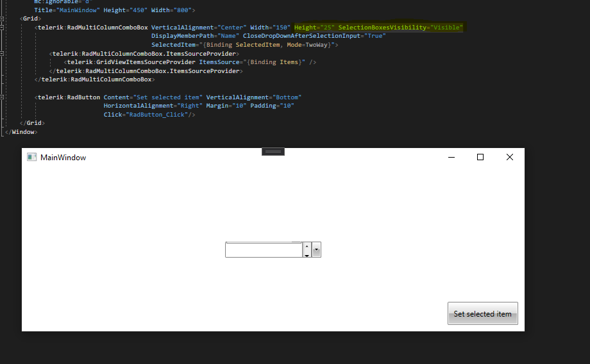Screen dimensions: 590x364
Task: Collapse the ItemsSourceProvider code block
Action: 2,54
